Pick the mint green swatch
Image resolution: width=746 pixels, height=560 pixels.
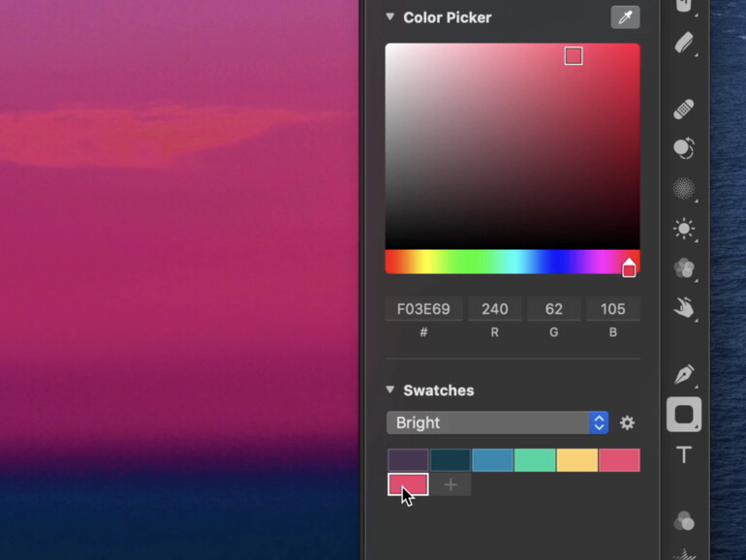point(535,460)
